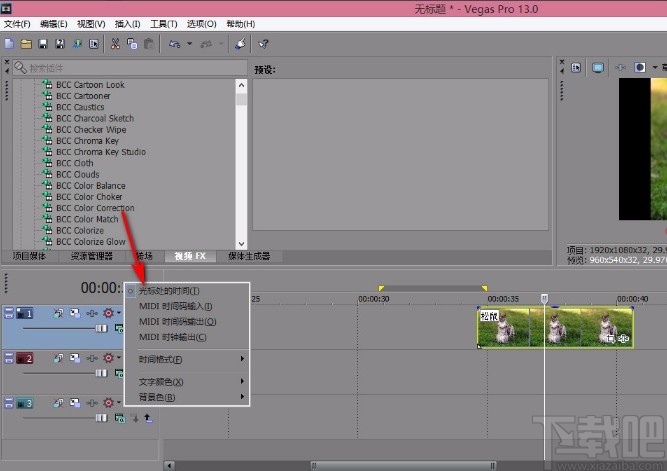
Task: Click the Save As floppy icon
Action: pos(60,44)
